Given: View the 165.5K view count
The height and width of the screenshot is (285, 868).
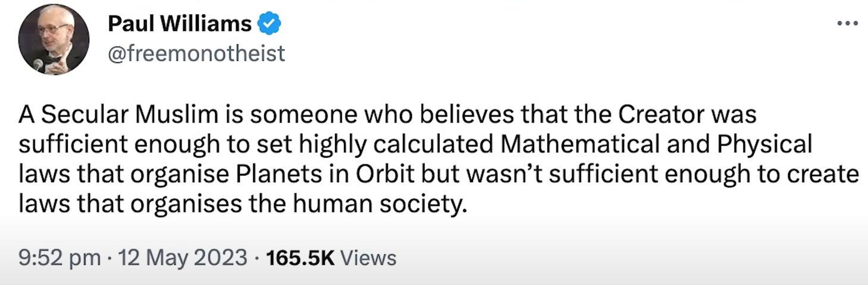Looking at the screenshot, I should 300,258.
